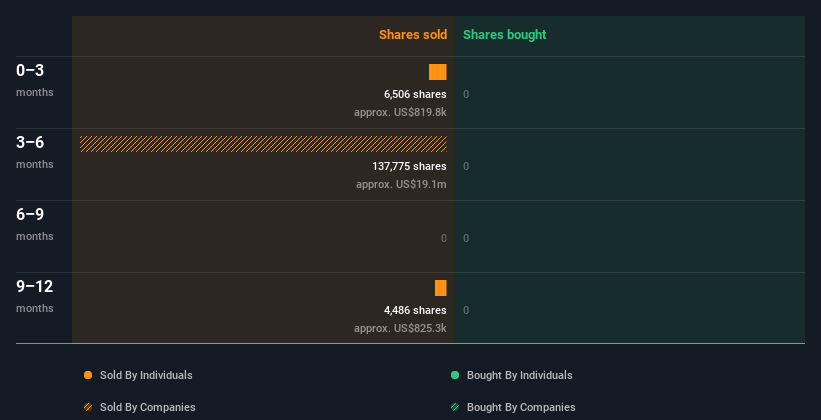
Task: Click the 9–12 months orange bar
Action: point(441,288)
